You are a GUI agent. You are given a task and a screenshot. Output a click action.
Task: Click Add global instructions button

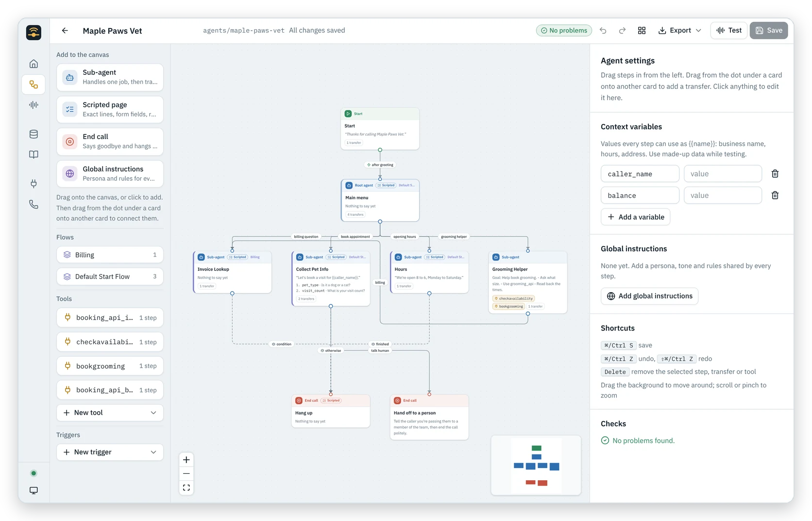tap(650, 296)
